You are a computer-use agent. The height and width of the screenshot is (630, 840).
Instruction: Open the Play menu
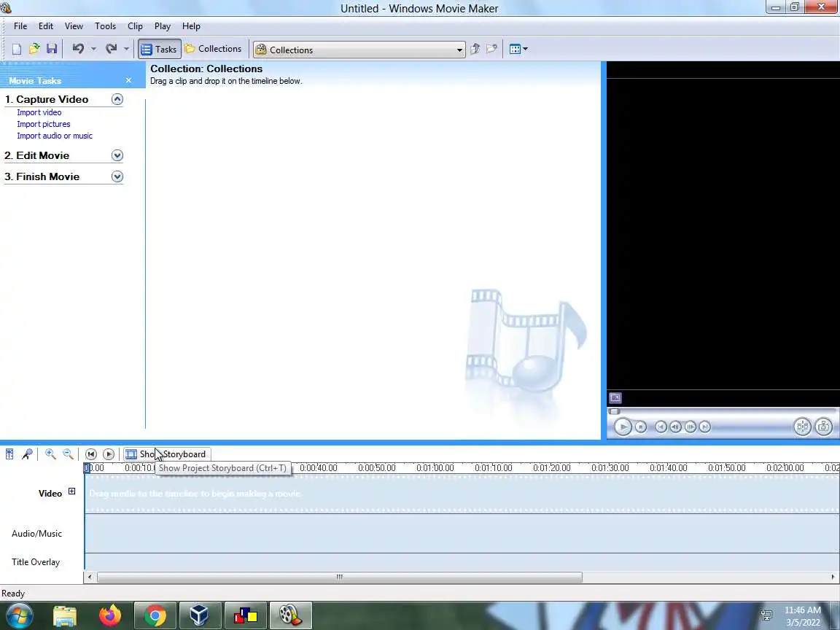tap(163, 26)
